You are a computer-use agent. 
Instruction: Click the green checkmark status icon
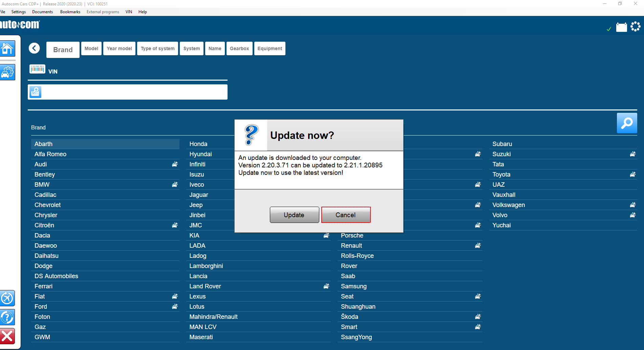pyautogui.click(x=609, y=29)
